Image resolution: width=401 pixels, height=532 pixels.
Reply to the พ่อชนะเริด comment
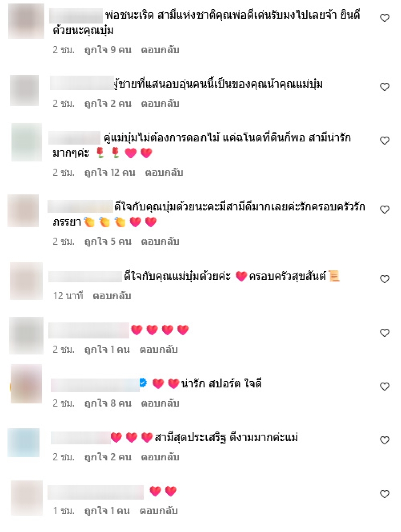pos(160,50)
